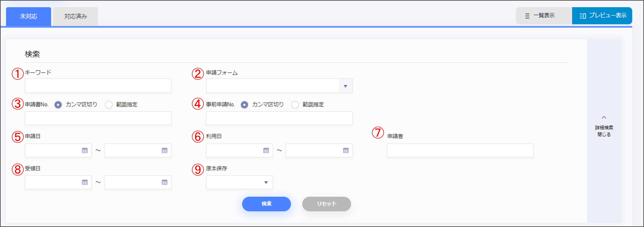This screenshot has width=644, height=227.
Task: Click the 検索 button
Action: click(266, 204)
